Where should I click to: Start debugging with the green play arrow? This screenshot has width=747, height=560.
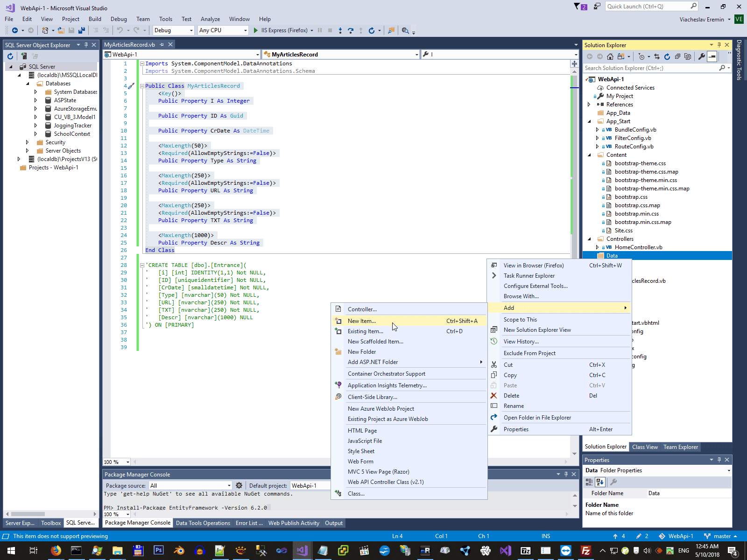[255, 30]
